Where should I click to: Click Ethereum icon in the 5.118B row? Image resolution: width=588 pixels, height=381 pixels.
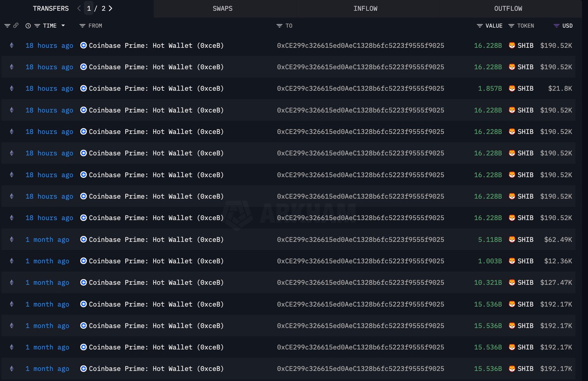pos(12,240)
